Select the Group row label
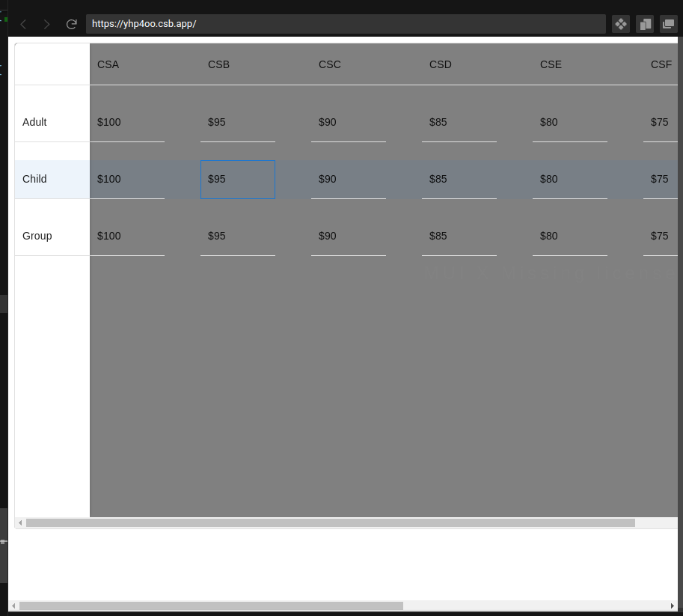The height and width of the screenshot is (616, 683). 37,236
